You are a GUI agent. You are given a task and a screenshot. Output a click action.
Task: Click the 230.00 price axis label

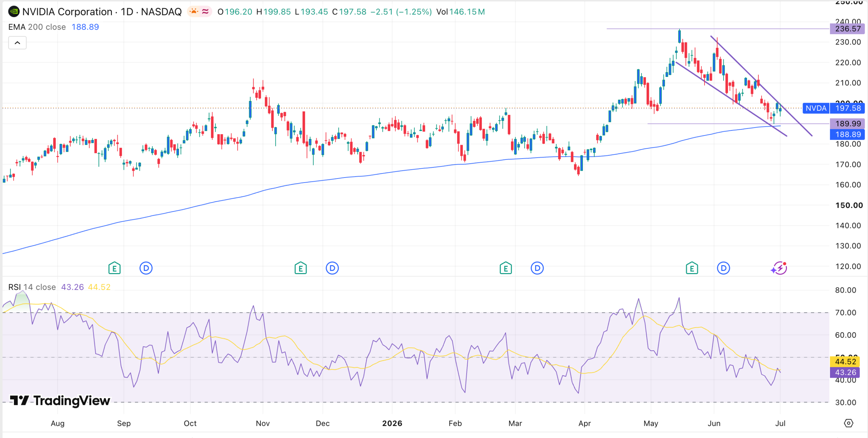point(848,42)
